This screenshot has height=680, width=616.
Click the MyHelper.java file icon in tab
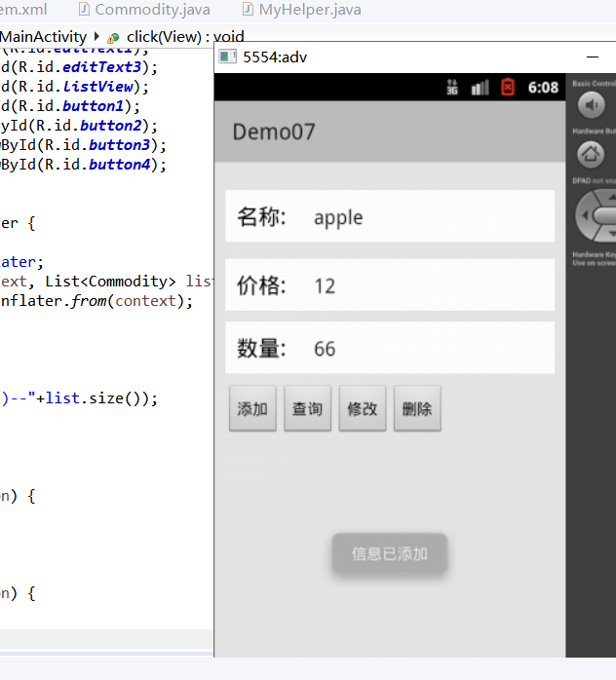(248, 9)
